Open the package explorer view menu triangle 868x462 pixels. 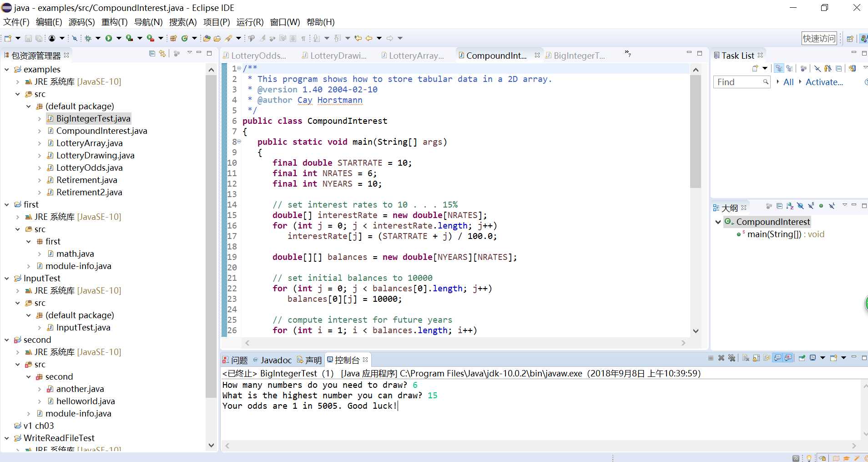tap(190, 53)
